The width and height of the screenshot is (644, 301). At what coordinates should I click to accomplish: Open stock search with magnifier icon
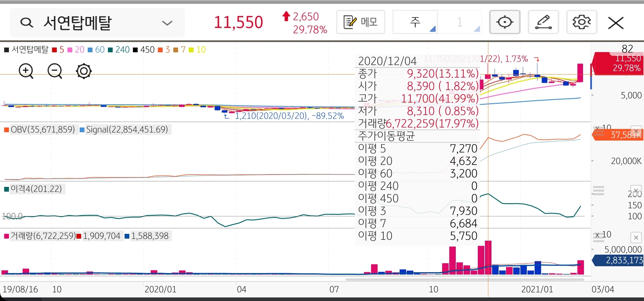(x=27, y=23)
